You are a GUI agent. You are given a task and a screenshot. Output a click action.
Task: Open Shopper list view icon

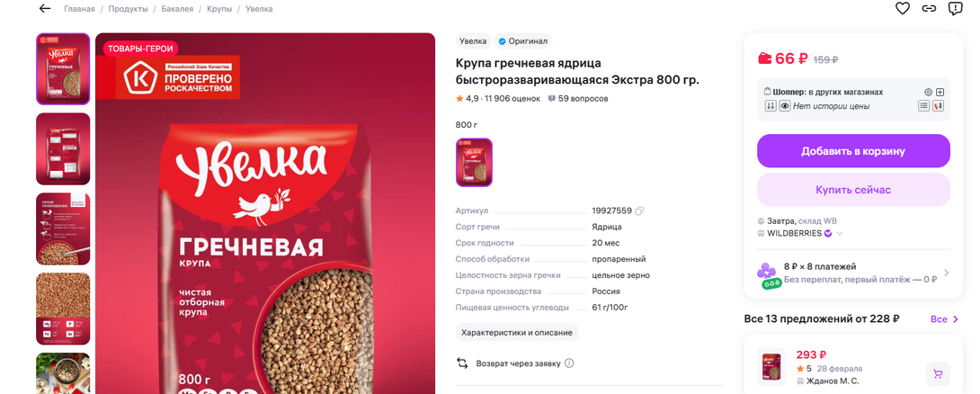click(923, 105)
